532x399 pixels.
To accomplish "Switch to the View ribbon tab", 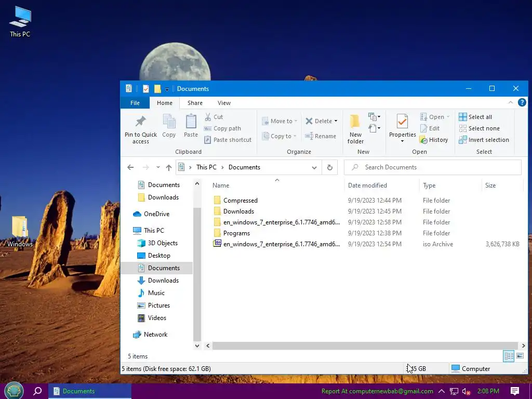I will coord(224,103).
